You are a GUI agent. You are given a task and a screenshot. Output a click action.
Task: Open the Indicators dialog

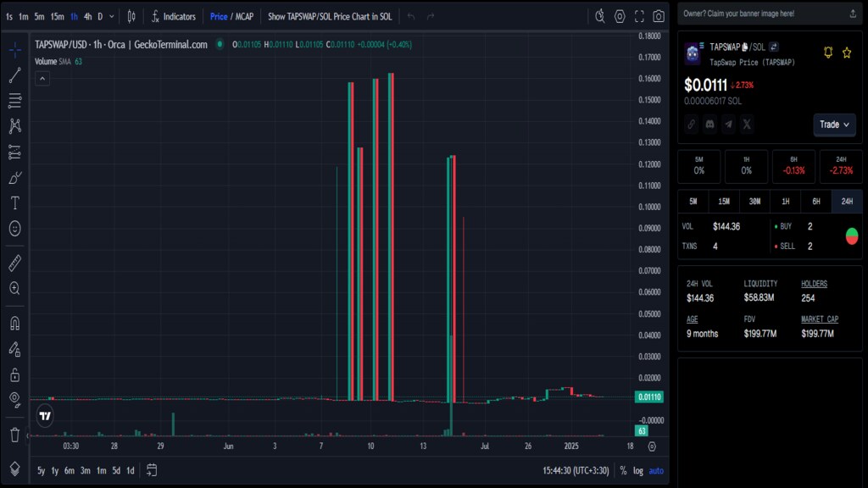(173, 17)
